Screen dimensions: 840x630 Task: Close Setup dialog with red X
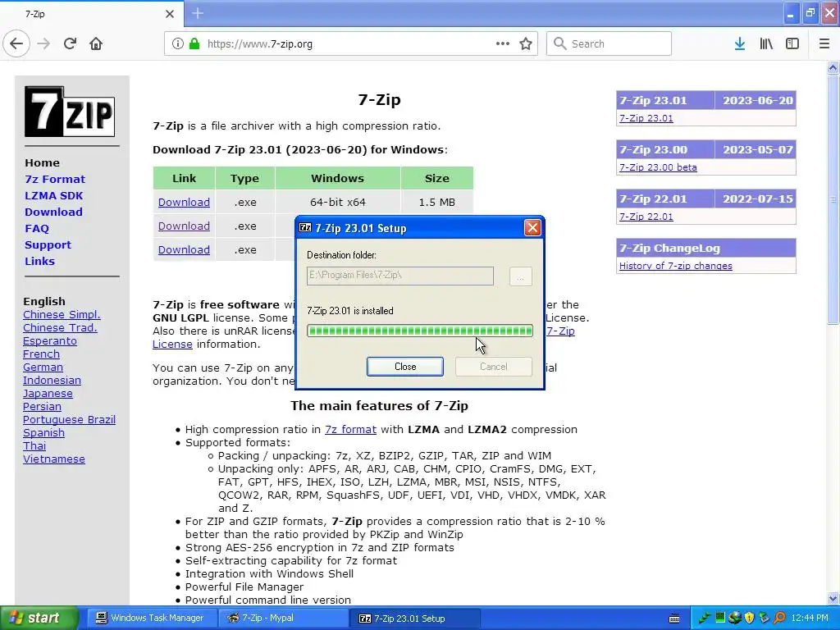click(x=532, y=228)
